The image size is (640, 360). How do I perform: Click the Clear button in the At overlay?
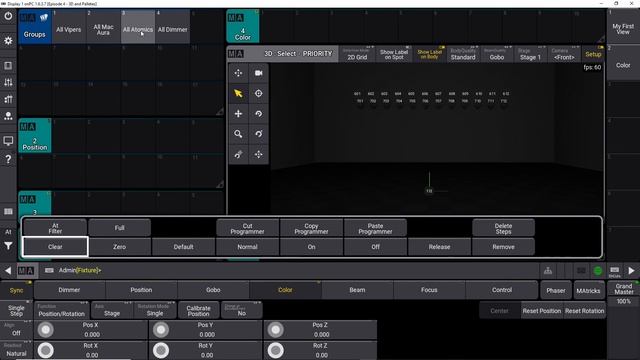coord(55,247)
